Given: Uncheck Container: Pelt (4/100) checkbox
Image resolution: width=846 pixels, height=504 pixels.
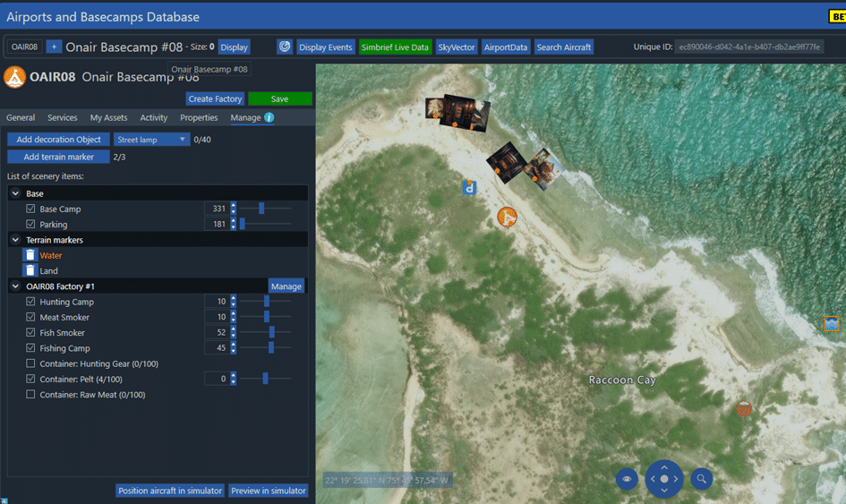Looking at the screenshot, I should point(30,379).
